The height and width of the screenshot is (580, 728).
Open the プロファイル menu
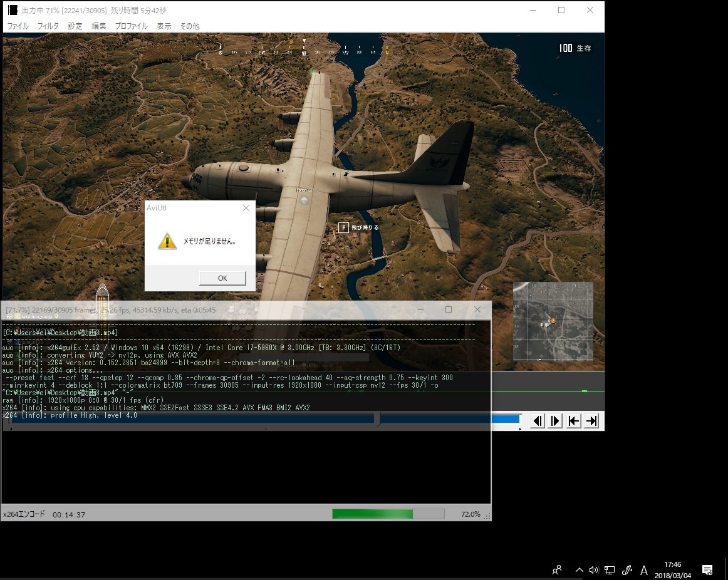[131, 26]
